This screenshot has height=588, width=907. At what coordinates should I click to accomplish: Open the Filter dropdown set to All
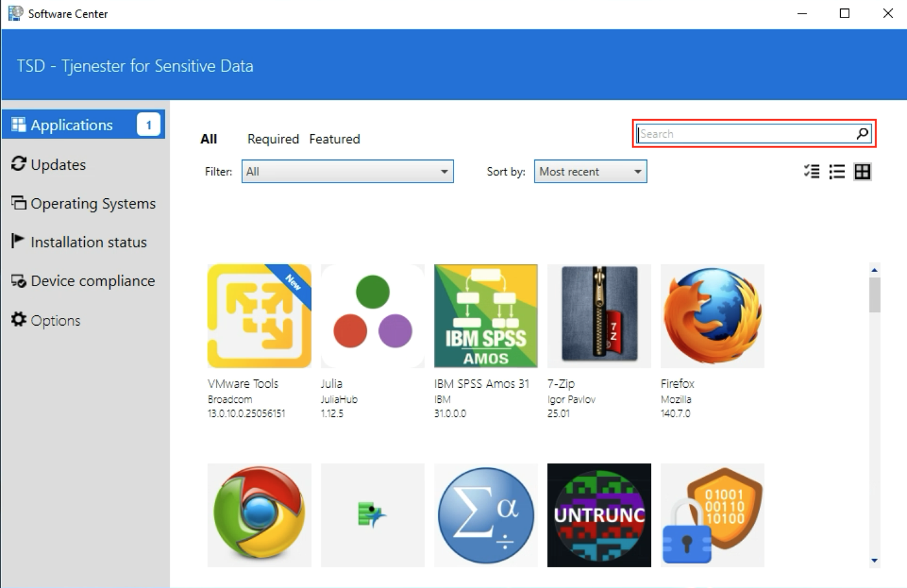click(x=347, y=172)
